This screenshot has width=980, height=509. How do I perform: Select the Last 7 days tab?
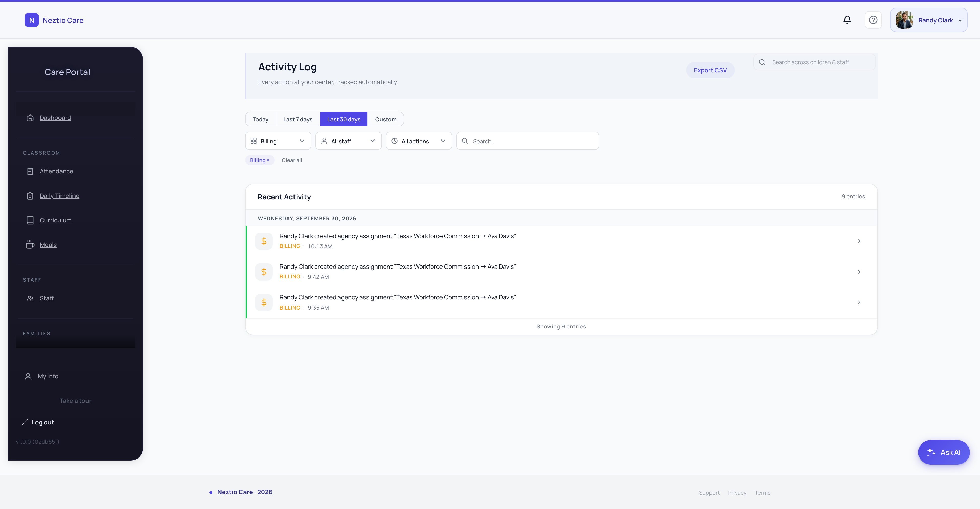pyautogui.click(x=298, y=119)
